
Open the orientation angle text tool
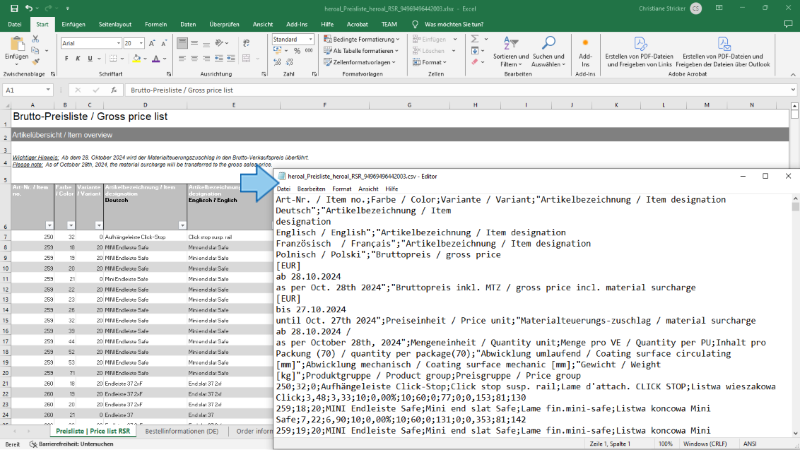point(220,43)
